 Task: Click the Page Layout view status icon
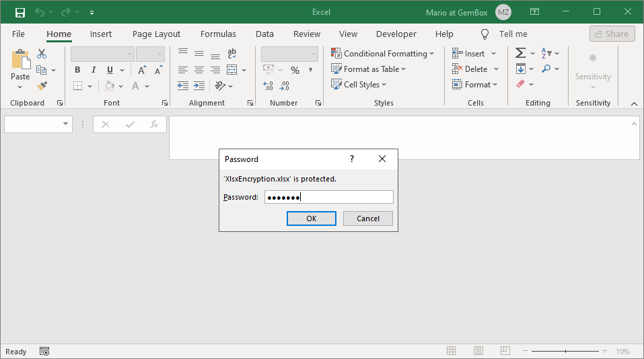[x=478, y=351]
